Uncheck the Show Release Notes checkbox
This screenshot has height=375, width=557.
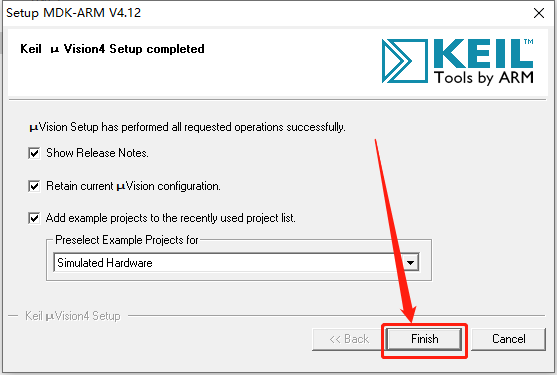coord(34,153)
